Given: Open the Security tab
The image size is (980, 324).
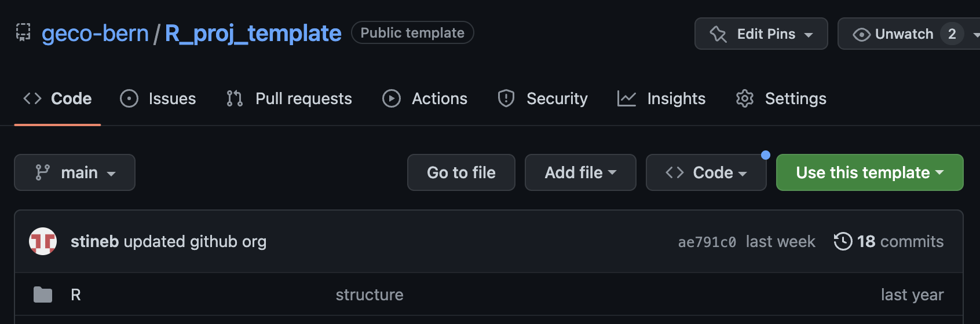Looking at the screenshot, I should click(543, 99).
